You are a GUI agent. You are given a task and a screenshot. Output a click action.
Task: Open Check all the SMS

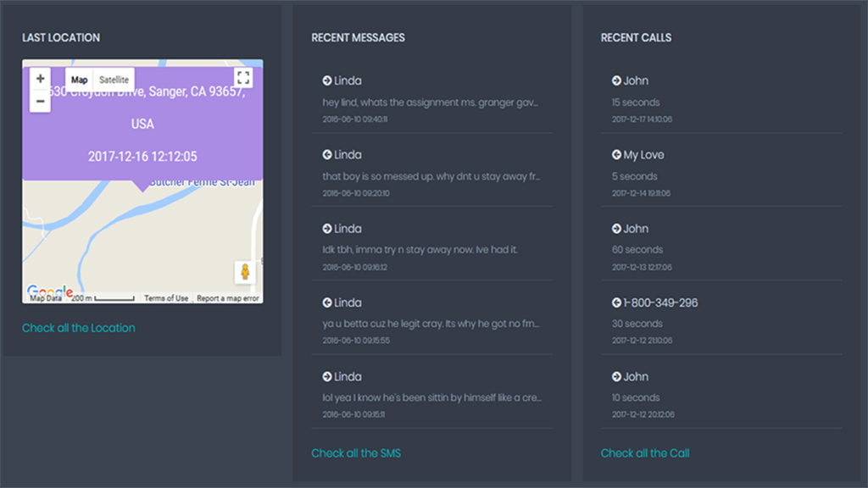pyautogui.click(x=356, y=452)
